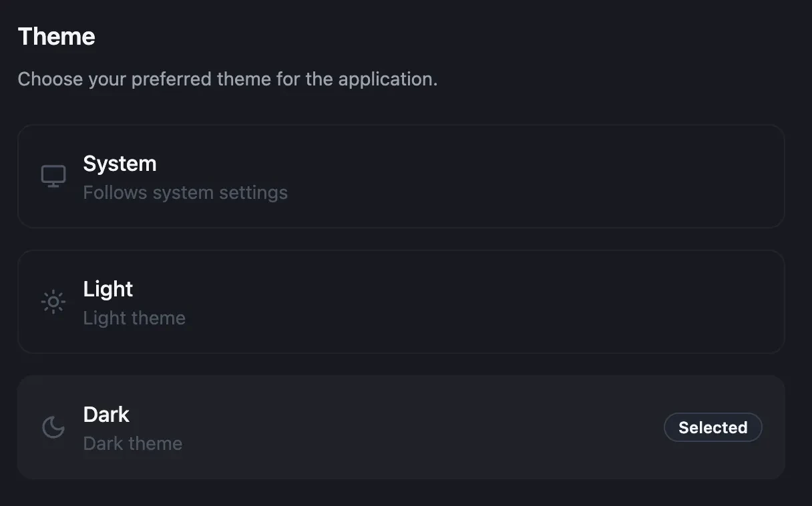Switch to the Light theme option
The width and height of the screenshot is (812, 506).
401,302
